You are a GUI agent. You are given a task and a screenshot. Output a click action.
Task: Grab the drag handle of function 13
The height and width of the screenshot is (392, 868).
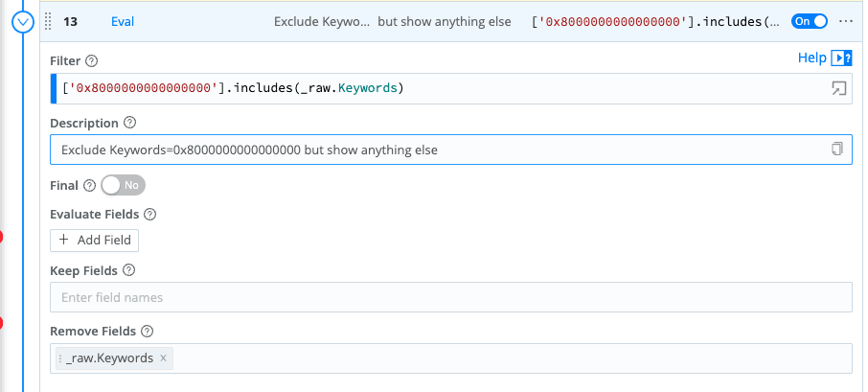(x=48, y=21)
